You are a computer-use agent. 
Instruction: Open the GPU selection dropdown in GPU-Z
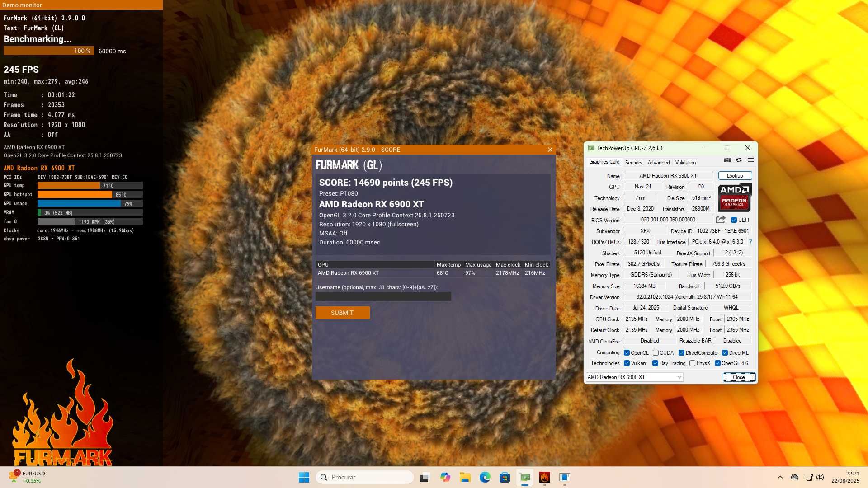coord(634,377)
